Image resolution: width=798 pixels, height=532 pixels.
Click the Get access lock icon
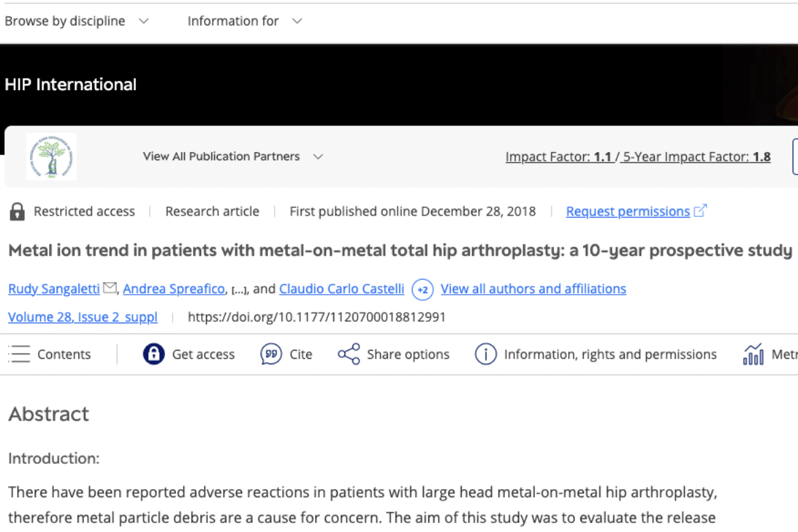coord(153,354)
